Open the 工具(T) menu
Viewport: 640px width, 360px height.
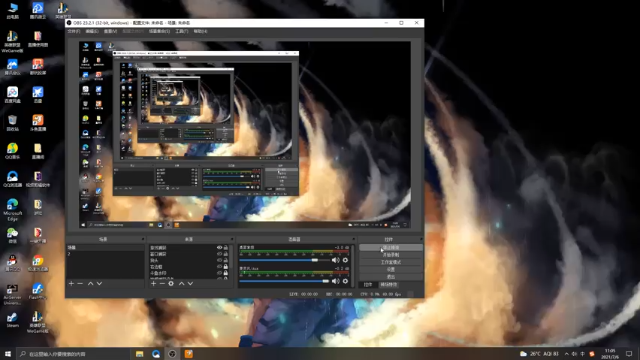[x=182, y=31]
